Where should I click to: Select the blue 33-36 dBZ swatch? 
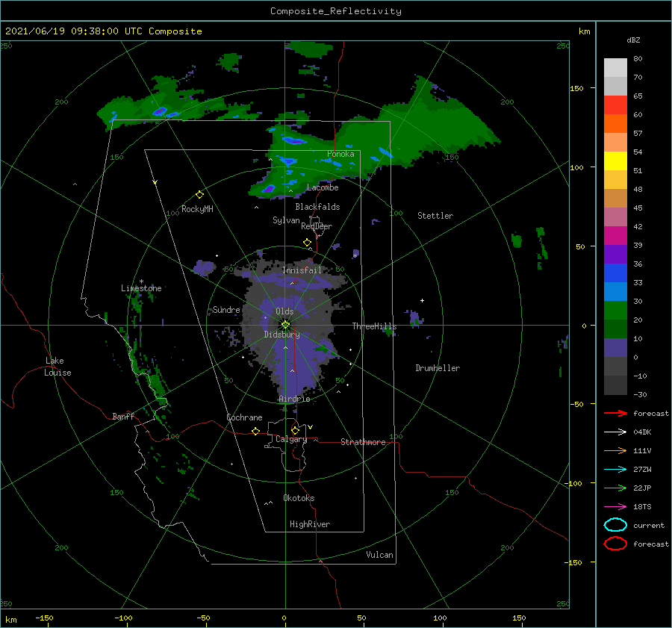tap(615, 273)
